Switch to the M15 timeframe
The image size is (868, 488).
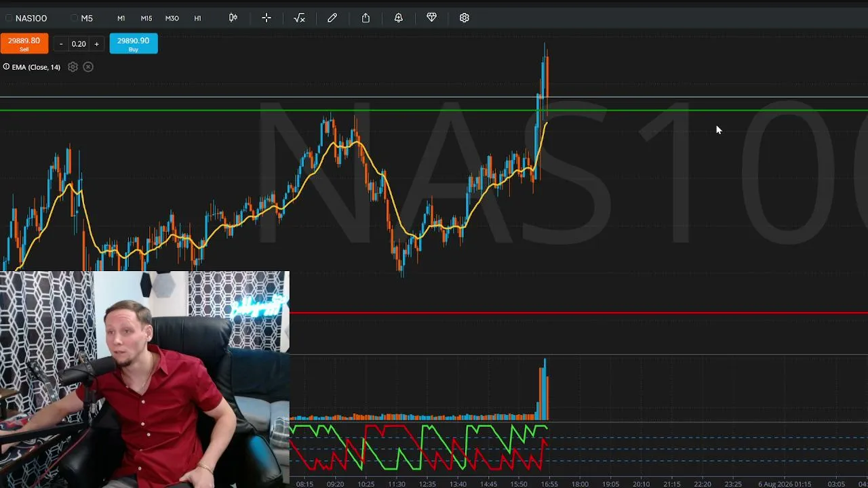pyautogui.click(x=146, y=18)
